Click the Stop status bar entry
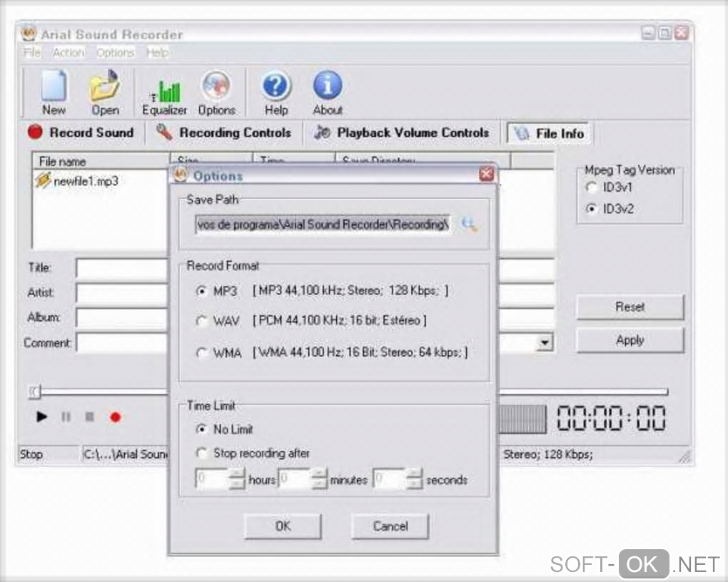 pyautogui.click(x=49, y=454)
